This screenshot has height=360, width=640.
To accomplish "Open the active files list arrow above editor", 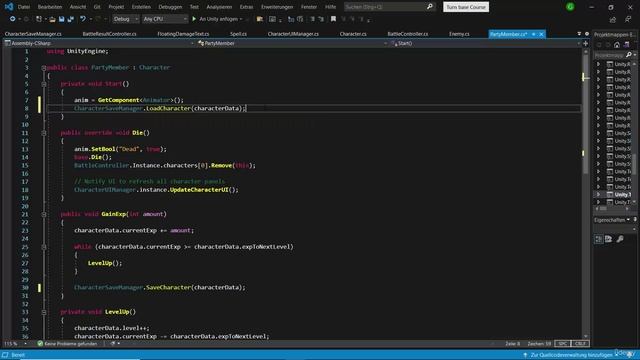I will click(579, 34).
